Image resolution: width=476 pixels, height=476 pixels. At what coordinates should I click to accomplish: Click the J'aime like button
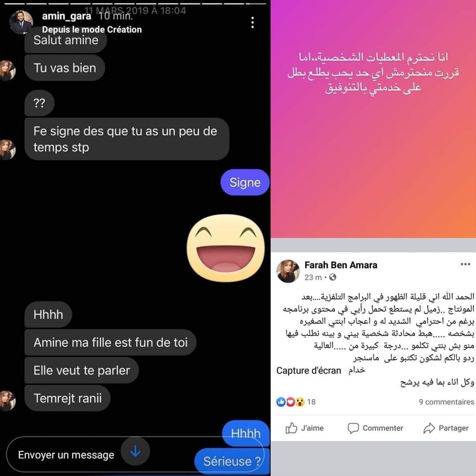point(305,428)
